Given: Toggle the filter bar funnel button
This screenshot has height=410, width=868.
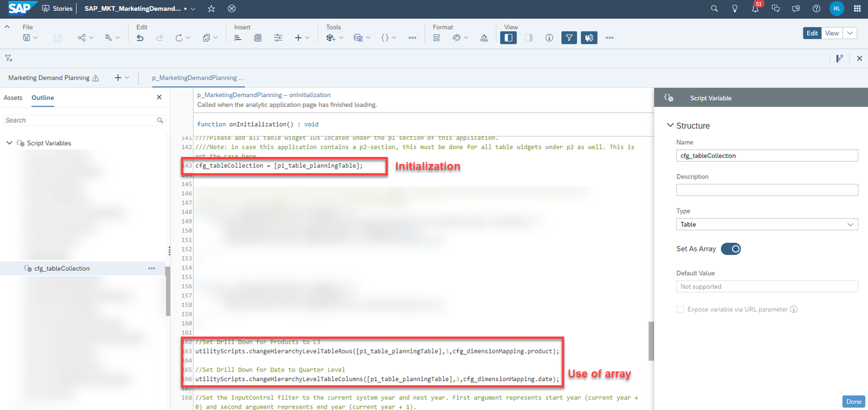Looking at the screenshot, I should 569,37.
